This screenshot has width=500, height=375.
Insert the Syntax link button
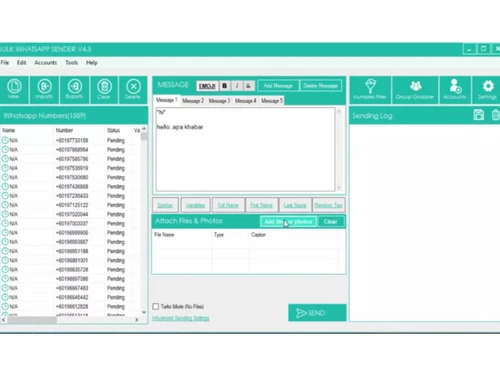pos(165,205)
